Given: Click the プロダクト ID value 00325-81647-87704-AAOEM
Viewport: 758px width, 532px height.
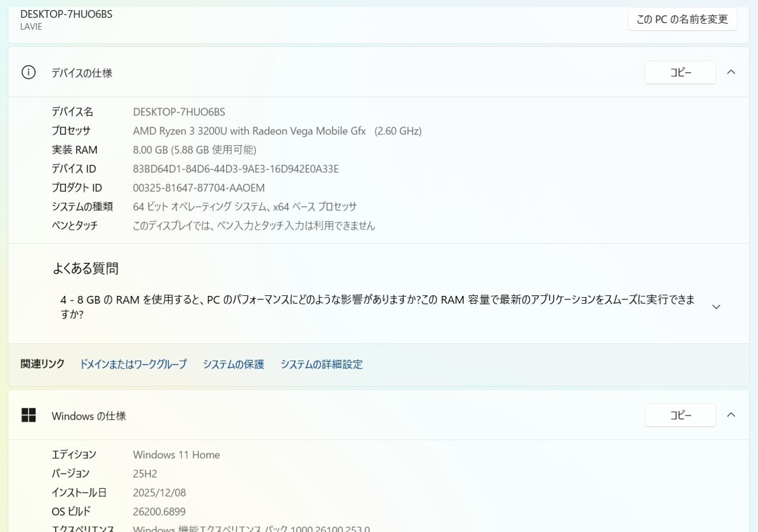Looking at the screenshot, I should [x=198, y=188].
